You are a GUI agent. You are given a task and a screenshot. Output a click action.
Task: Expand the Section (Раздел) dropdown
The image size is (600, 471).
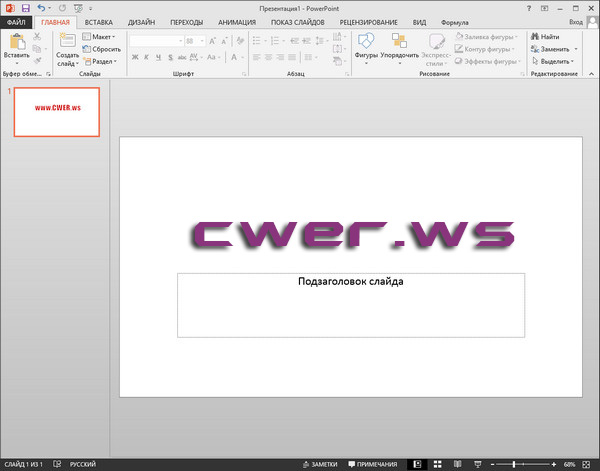(100, 61)
